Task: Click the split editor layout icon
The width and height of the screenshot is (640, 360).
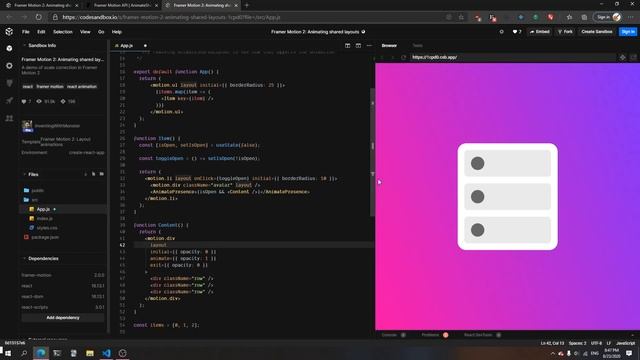Action: 347,46
